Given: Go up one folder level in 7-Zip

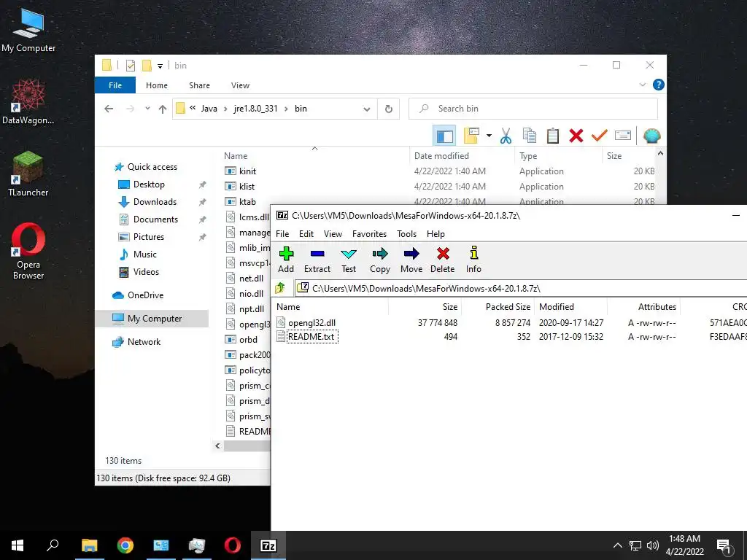Looking at the screenshot, I should [x=280, y=288].
